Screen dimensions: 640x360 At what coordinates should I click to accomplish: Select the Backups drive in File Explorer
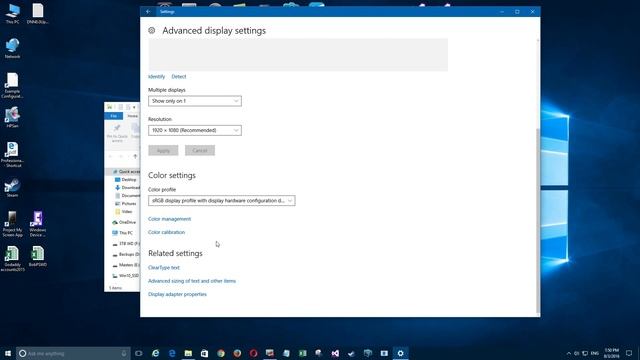coord(126,254)
